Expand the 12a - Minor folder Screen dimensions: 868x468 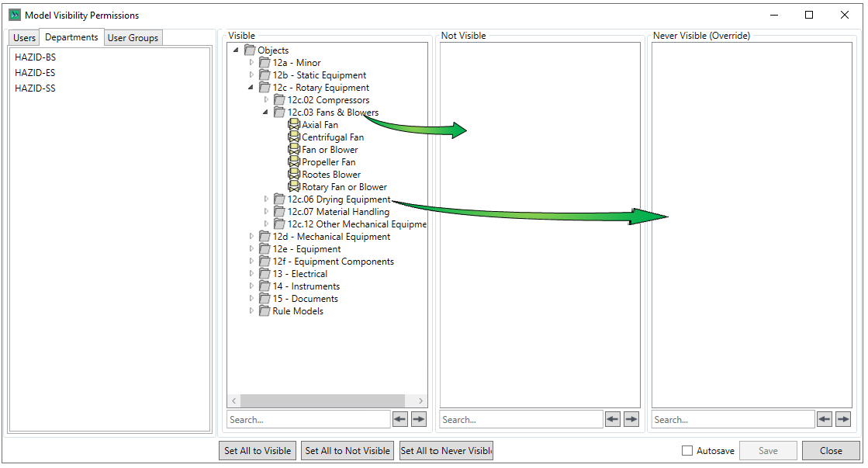pos(251,63)
